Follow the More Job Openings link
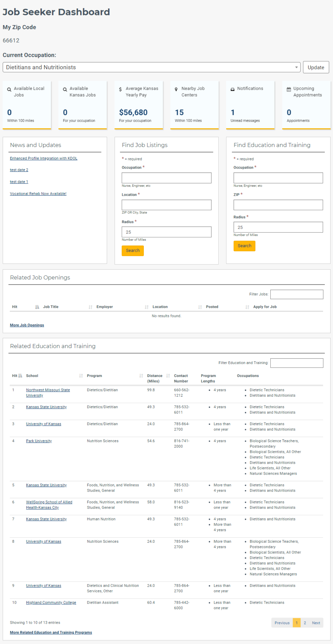 pos(27,325)
